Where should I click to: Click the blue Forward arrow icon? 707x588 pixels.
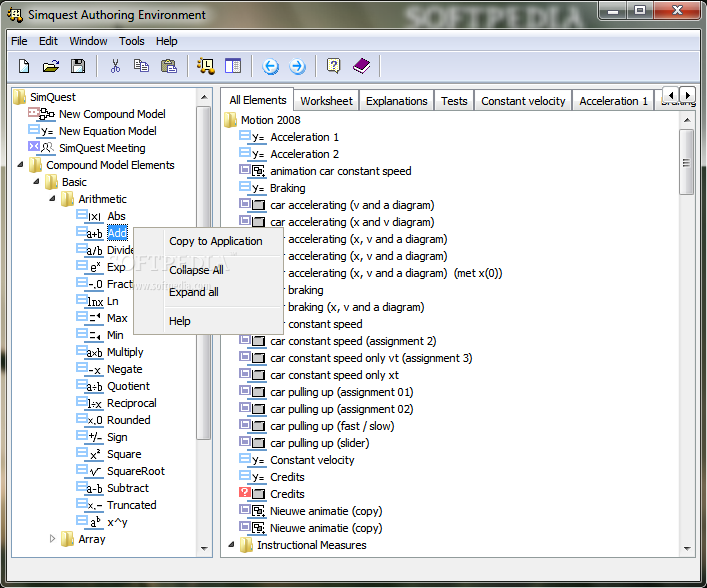pos(297,67)
